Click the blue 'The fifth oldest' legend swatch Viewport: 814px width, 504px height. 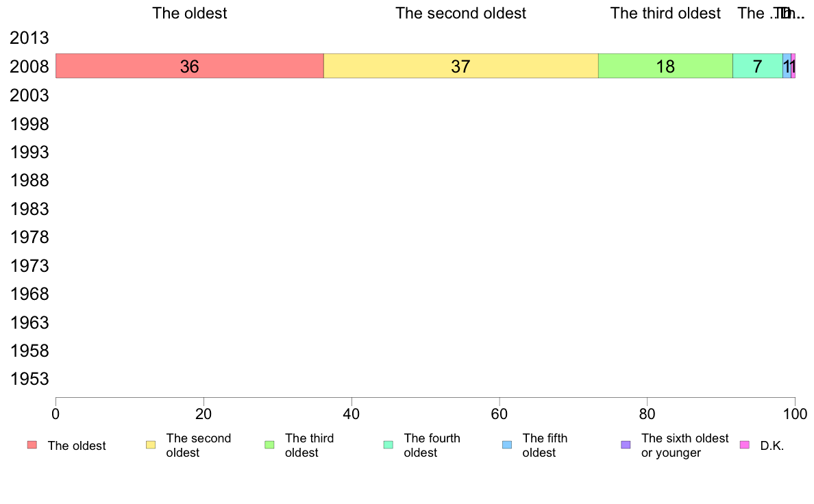tap(507, 445)
